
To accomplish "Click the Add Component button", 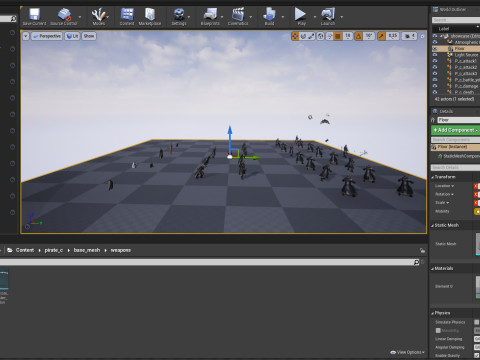I will tap(455, 130).
